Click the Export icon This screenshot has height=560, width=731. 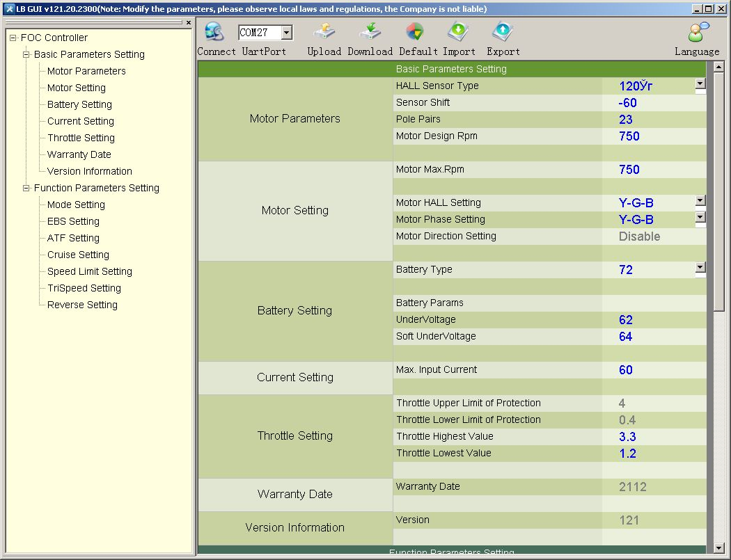(503, 33)
